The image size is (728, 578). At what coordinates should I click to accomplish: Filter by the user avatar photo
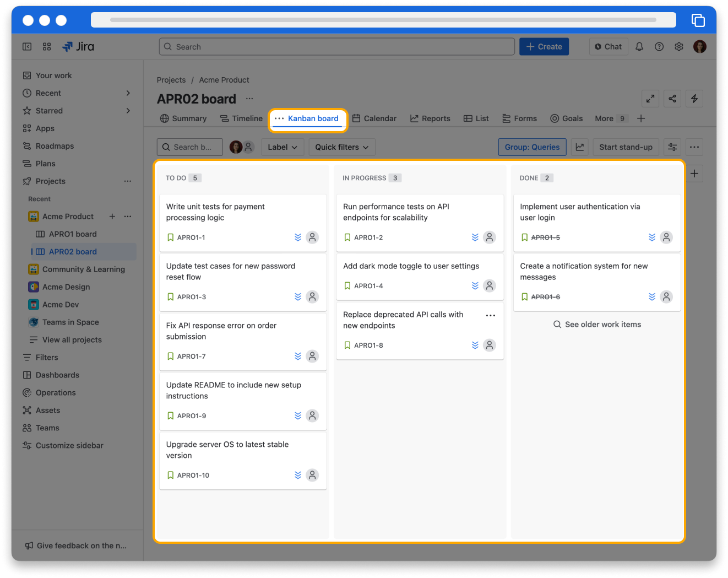[x=236, y=147]
